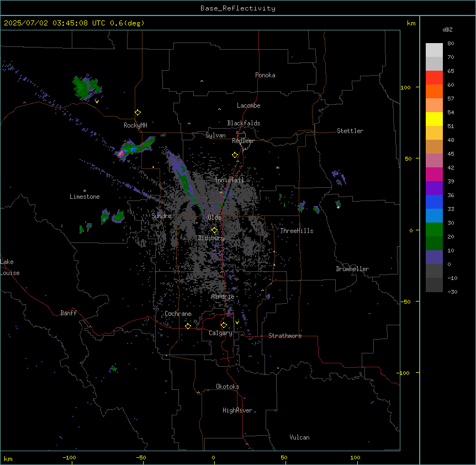Viewport: 476px width, 465px height.
Task: Click the yellow diamond marker above Calgary label
Action: [224, 325]
